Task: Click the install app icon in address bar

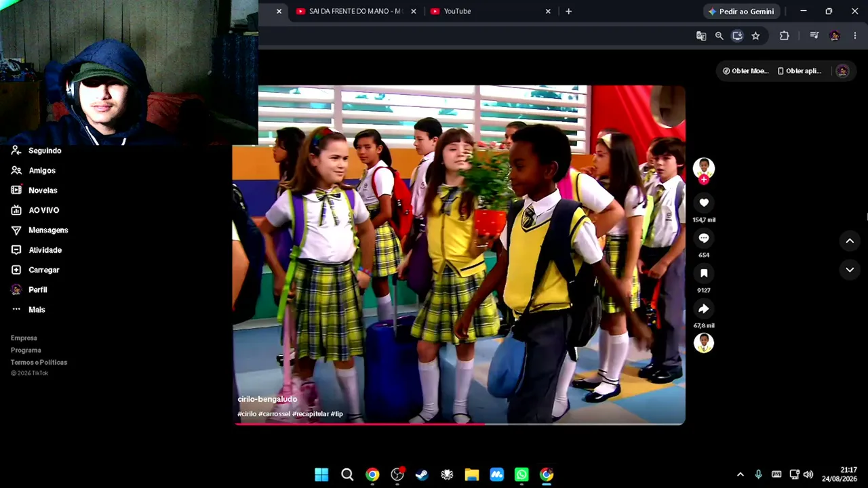Action: [737, 36]
